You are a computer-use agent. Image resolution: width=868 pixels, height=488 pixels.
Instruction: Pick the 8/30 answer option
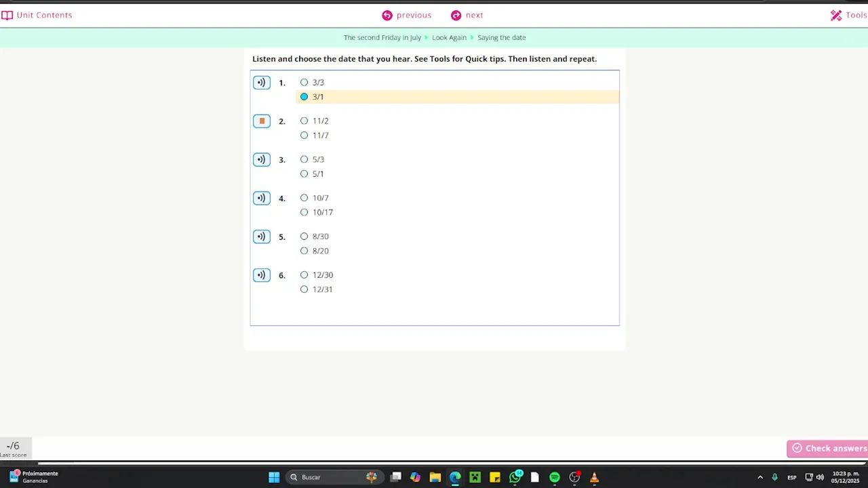304,237
